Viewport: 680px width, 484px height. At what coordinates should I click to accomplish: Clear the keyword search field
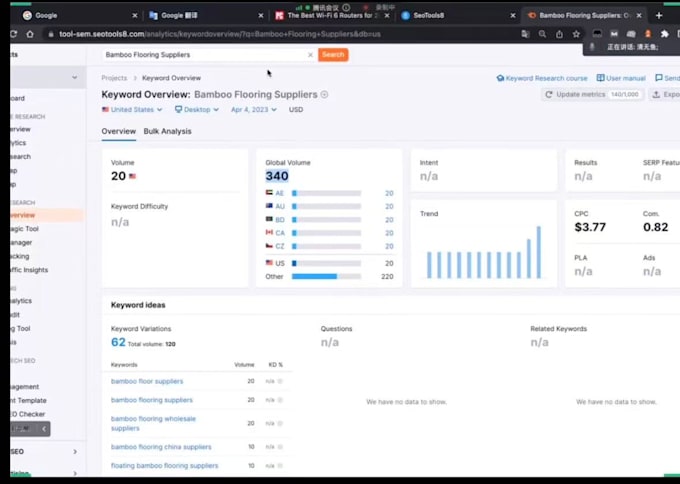click(x=310, y=55)
